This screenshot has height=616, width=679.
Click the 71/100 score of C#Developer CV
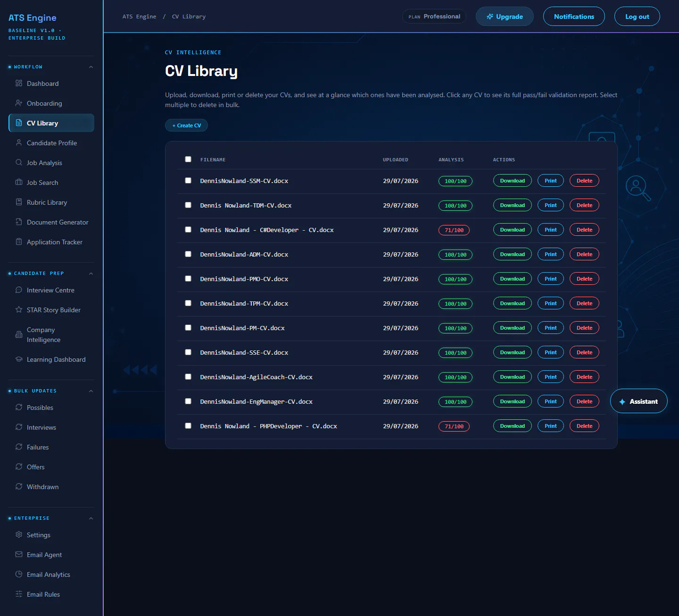pos(454,230)
